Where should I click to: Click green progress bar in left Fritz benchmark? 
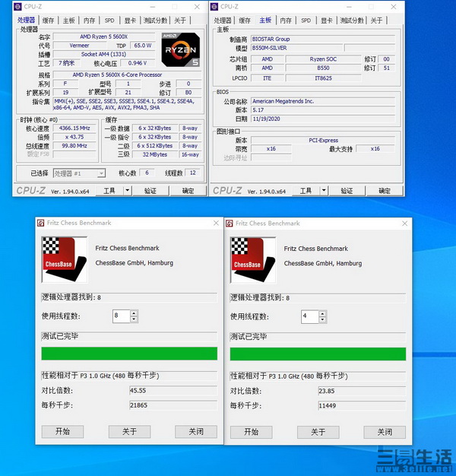(x=129, y=354)
